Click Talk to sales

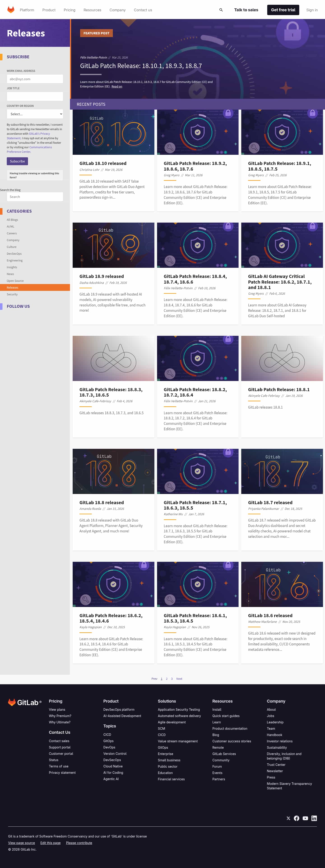[246, 10]
